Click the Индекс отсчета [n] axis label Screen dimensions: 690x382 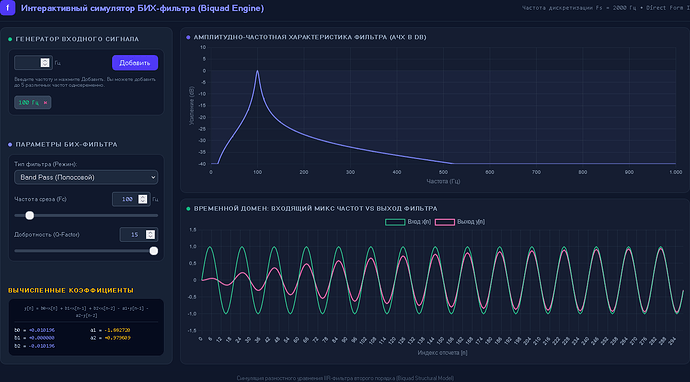coord(442,353)
